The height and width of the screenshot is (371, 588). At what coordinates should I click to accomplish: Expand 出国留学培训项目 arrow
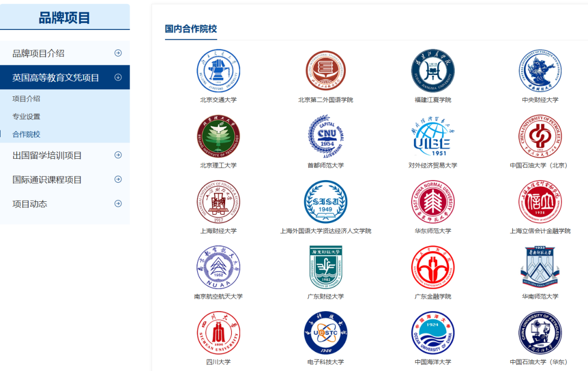tap(118, 155)
